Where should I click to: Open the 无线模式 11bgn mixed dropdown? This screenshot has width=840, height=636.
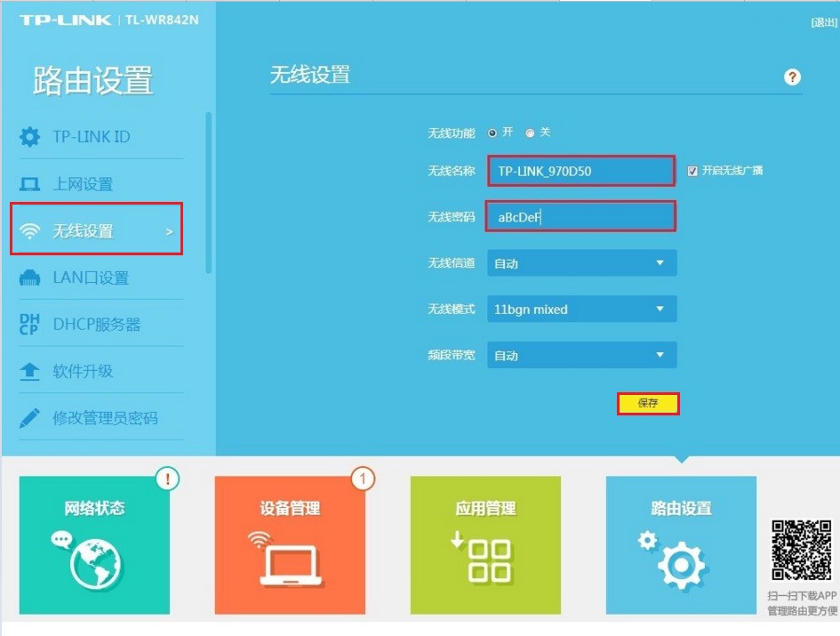(x=582, y=309)
